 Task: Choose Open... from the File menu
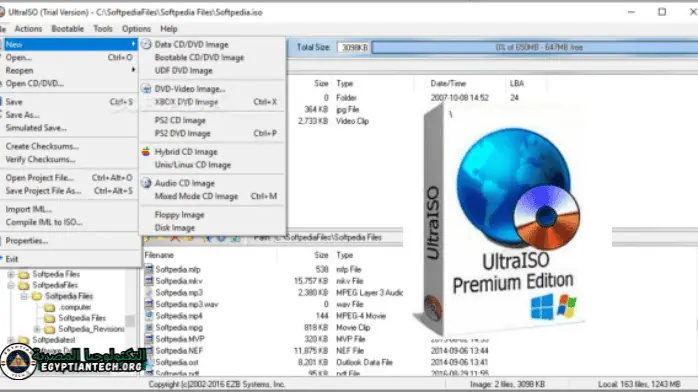69,57
